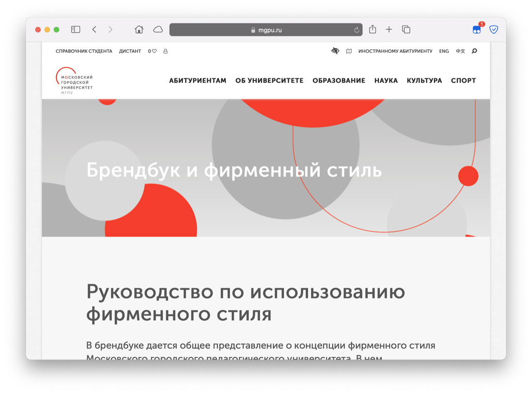532x394 pixels.
Task: Click the Руководство по использованию heading
Action: click(x=246, y=303)
